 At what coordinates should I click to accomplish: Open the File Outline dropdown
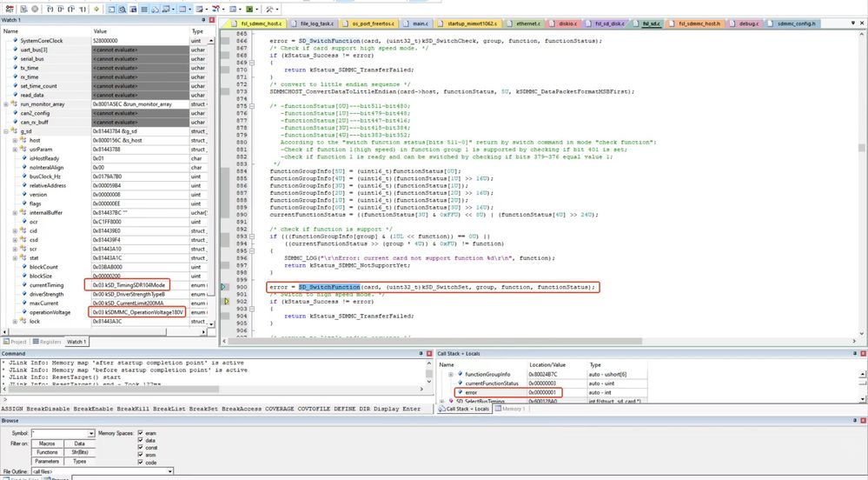(170, 471)
